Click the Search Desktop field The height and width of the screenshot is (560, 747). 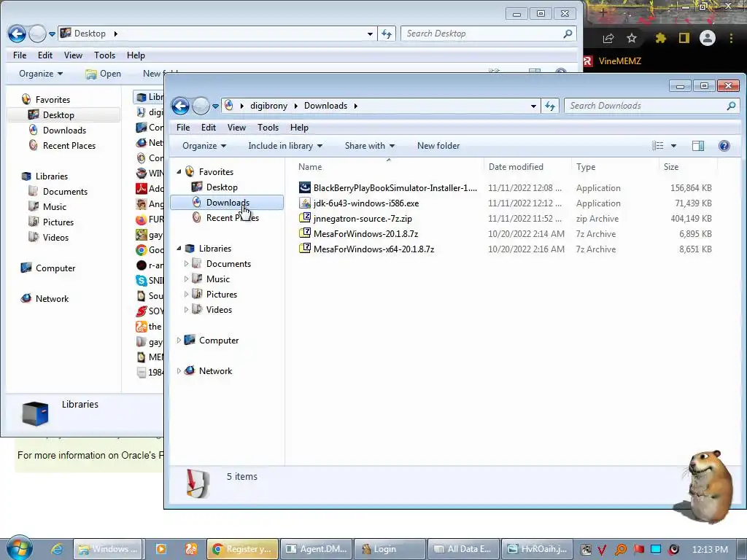[x=488, y=34]
